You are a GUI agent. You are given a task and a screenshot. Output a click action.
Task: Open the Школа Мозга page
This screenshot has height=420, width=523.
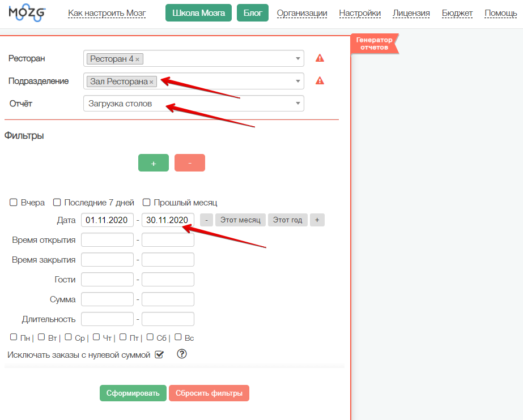click(198, 12)
